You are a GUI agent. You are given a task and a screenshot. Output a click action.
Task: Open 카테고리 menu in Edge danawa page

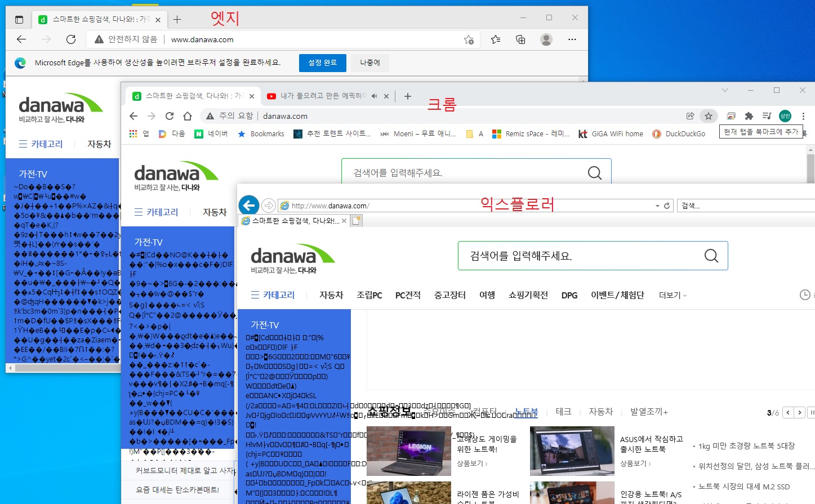coord(41,144)
